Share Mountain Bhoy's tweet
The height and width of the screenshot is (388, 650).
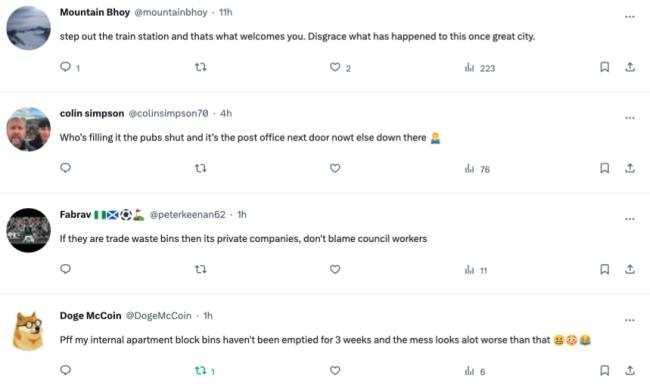[630, 67]
